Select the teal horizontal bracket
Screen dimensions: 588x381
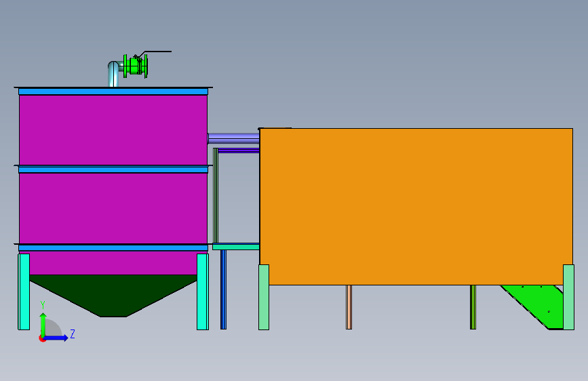tap(236, 247)
